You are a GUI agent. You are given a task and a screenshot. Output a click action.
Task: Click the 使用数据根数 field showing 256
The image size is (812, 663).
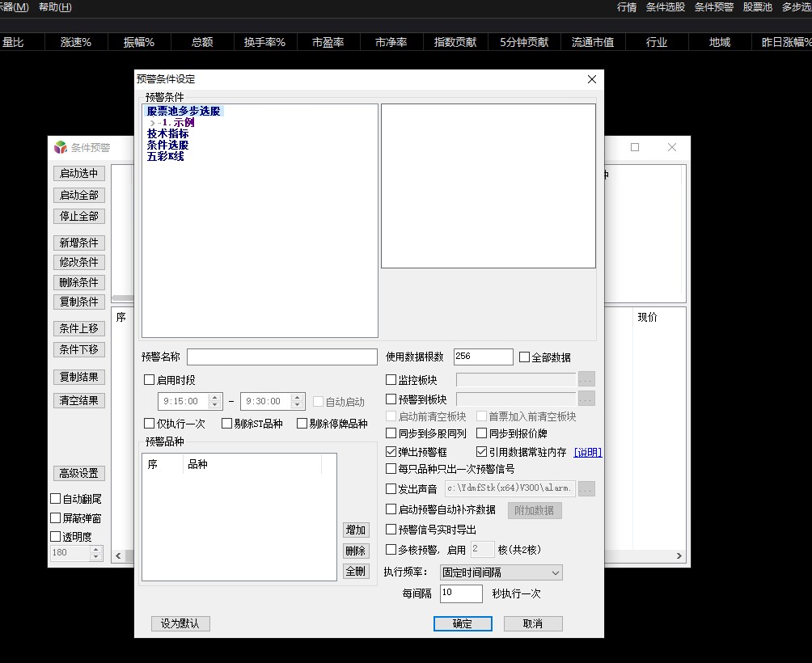click(x=483, y=357)
